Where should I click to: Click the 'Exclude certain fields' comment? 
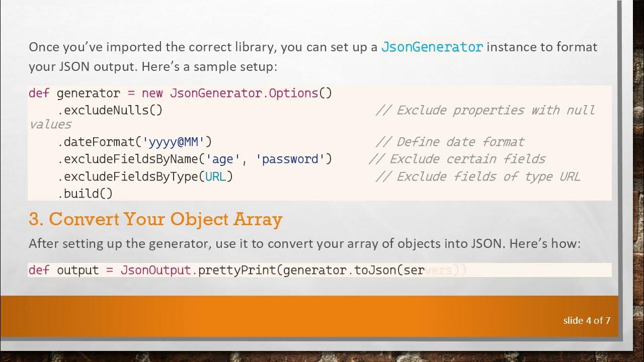(457, 159)
